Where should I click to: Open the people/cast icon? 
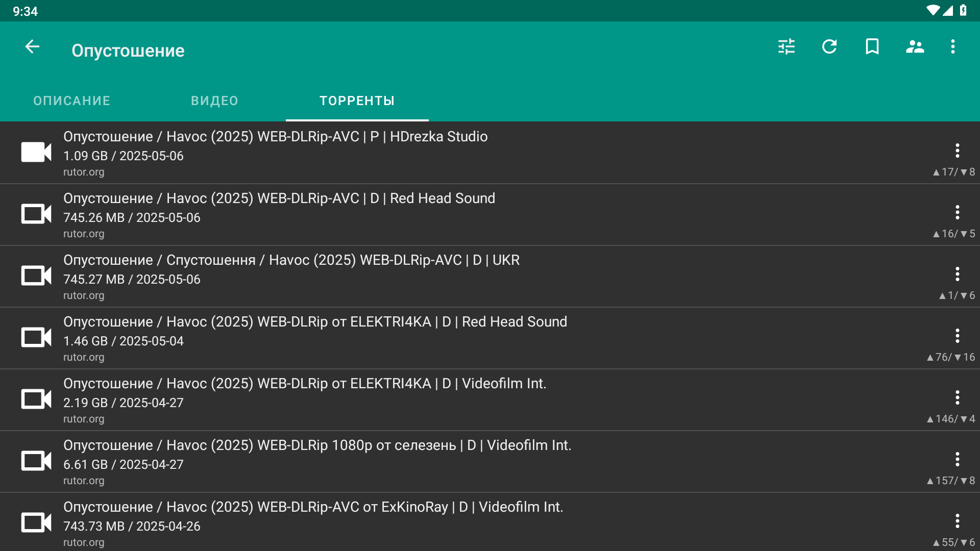pyautogui.click(x=915, y=47)
